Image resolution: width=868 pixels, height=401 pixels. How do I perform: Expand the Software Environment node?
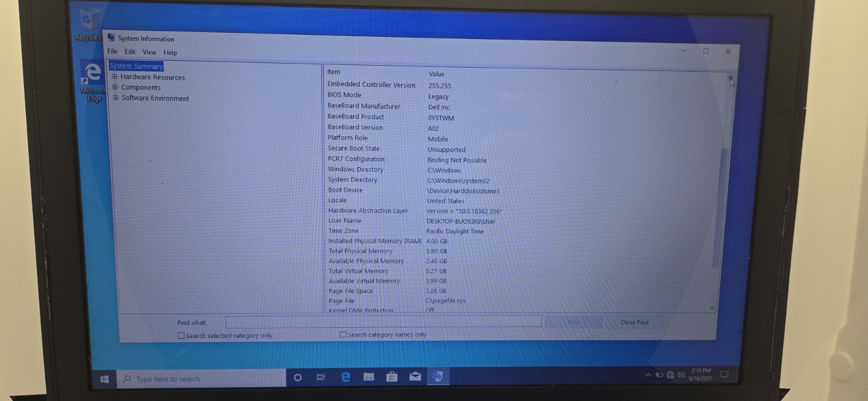pyautogui.click(x=116, y=98)
